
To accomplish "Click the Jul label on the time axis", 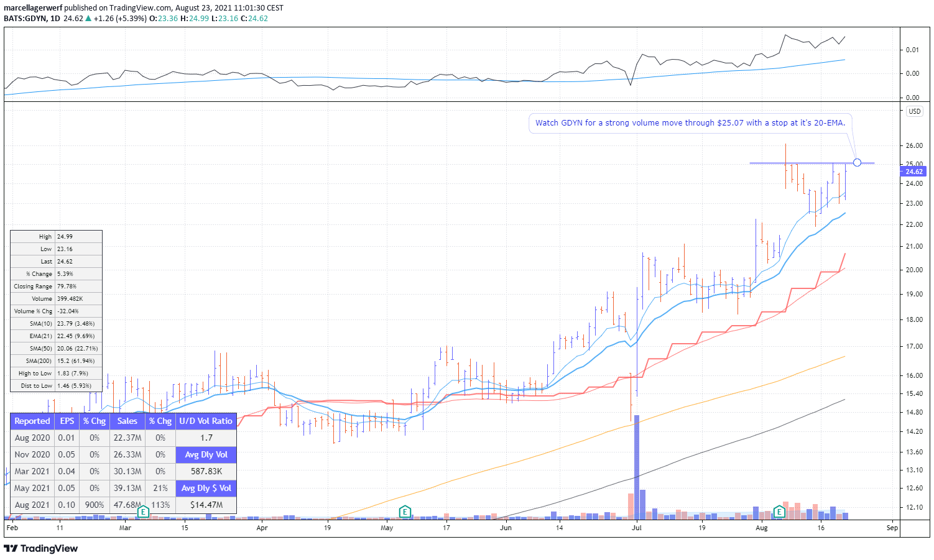I will [637, 528].
